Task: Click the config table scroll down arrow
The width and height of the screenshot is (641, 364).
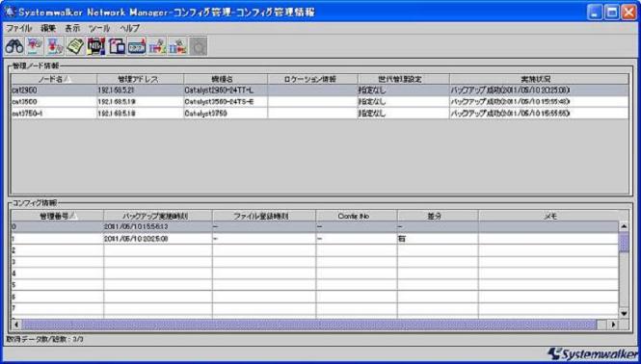Action: 624,313
